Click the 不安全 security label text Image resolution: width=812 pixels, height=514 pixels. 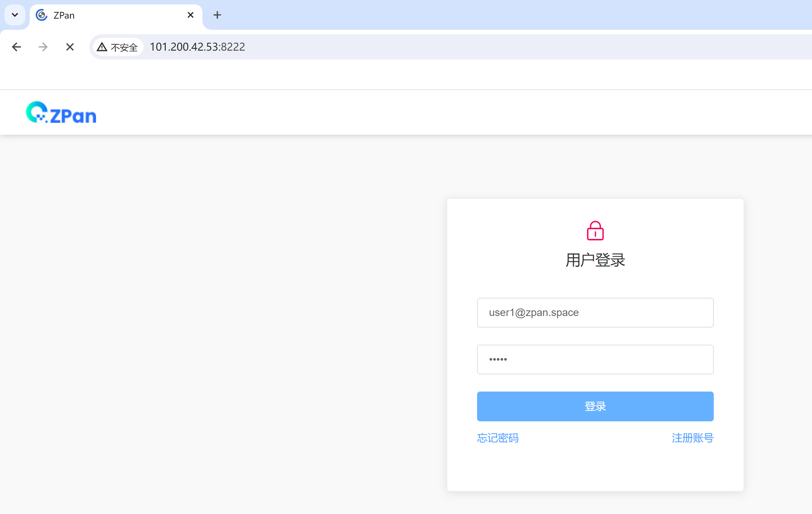click(124, 48)
